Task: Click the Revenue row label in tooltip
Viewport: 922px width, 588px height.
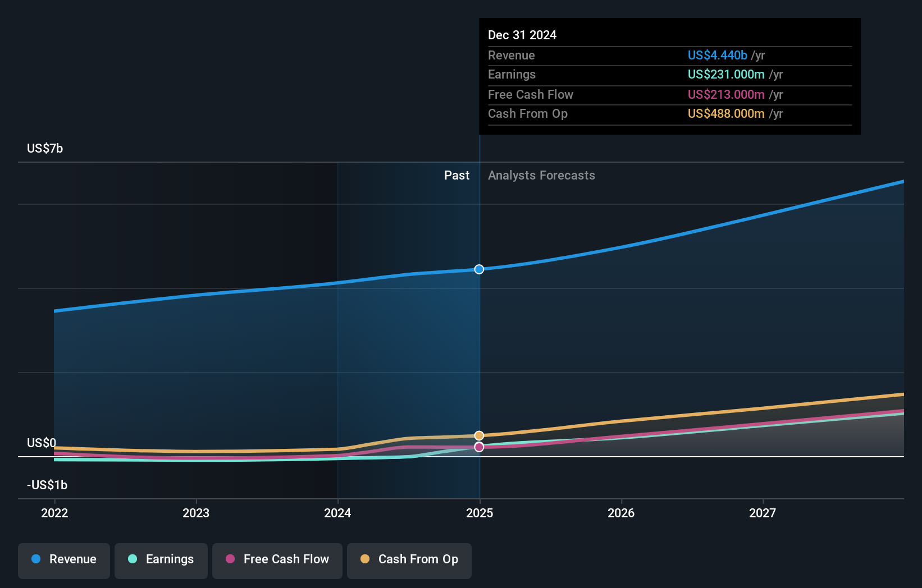Action: (511, 55)
